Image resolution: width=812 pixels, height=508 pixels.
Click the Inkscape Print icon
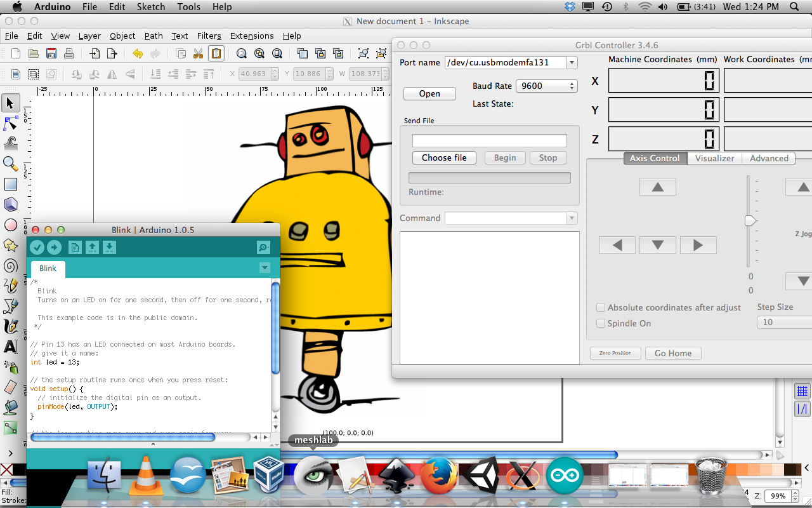tap(69, 53)
